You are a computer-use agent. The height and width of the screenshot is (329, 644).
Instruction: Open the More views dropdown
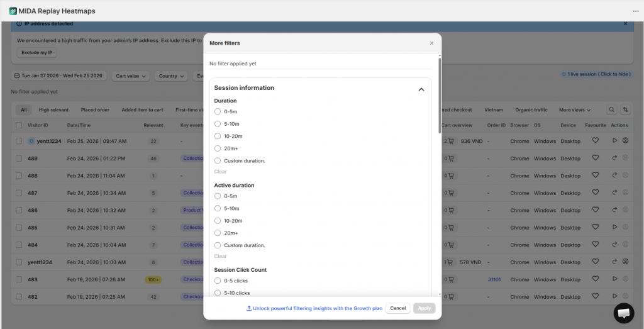point(575,110)
